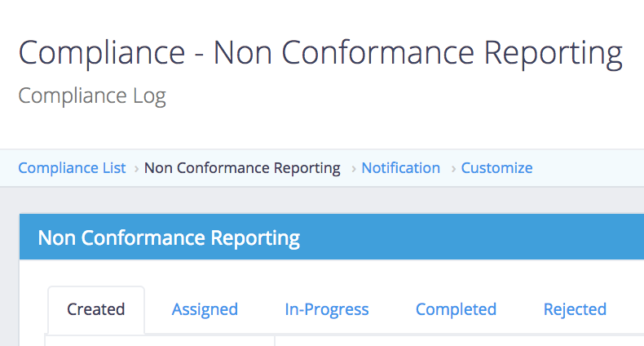Image resolution: width=644 pixels, height=346 pixels.
Task: Click the chevron separator after Compliance List
Action: click(x=135, y=169)
